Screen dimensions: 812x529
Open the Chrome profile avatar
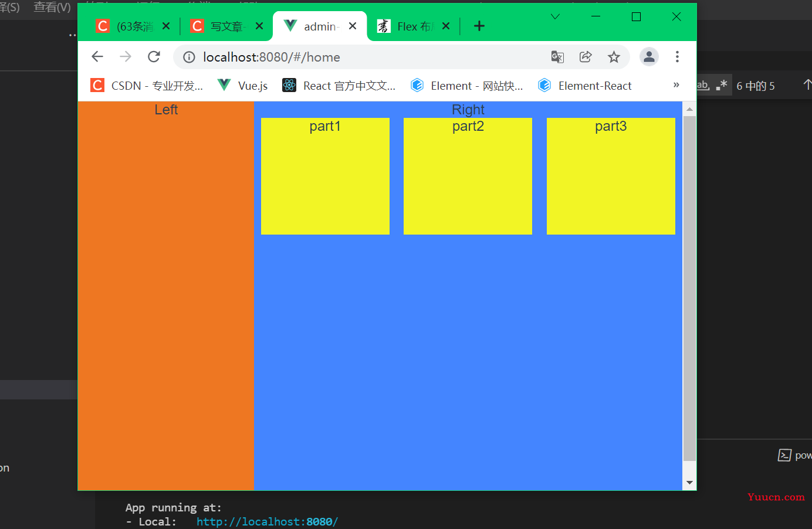649,57
